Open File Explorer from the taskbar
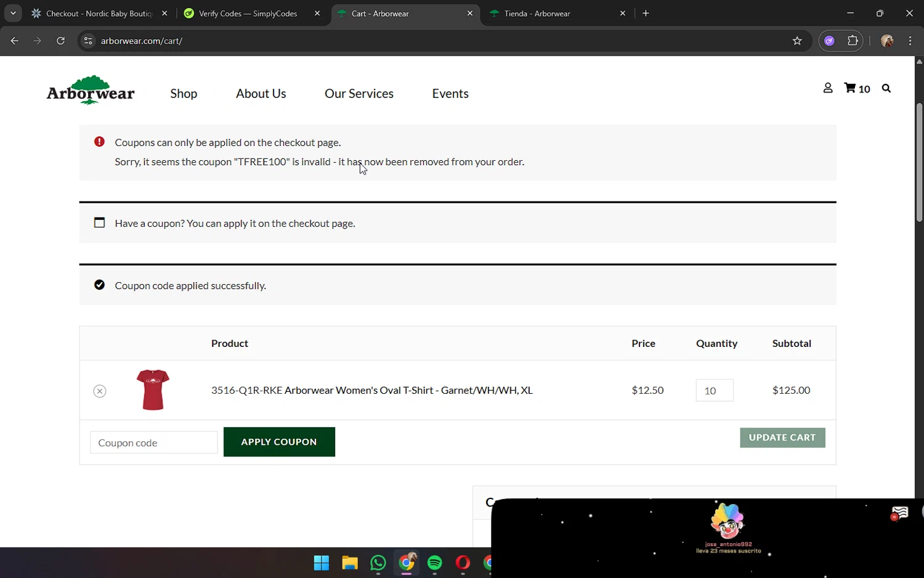Image resolution: width=924 pixels, height=578 pixels. coord(350,563)
